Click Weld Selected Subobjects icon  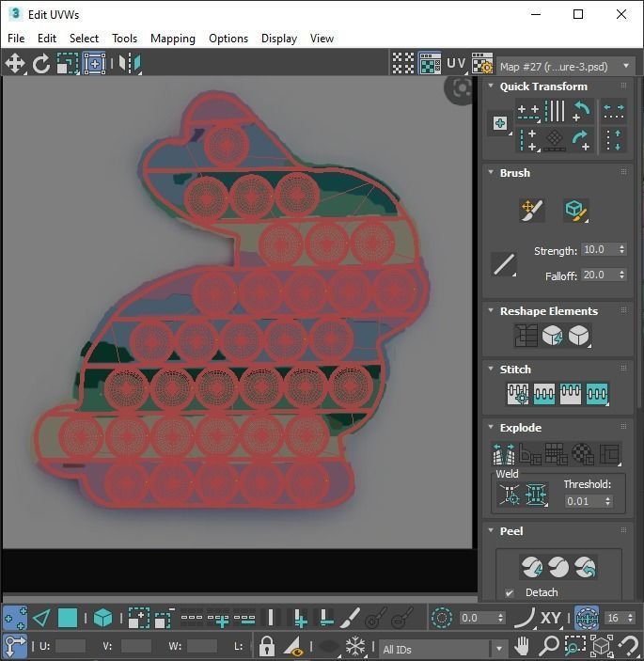(x=536, y=494)
